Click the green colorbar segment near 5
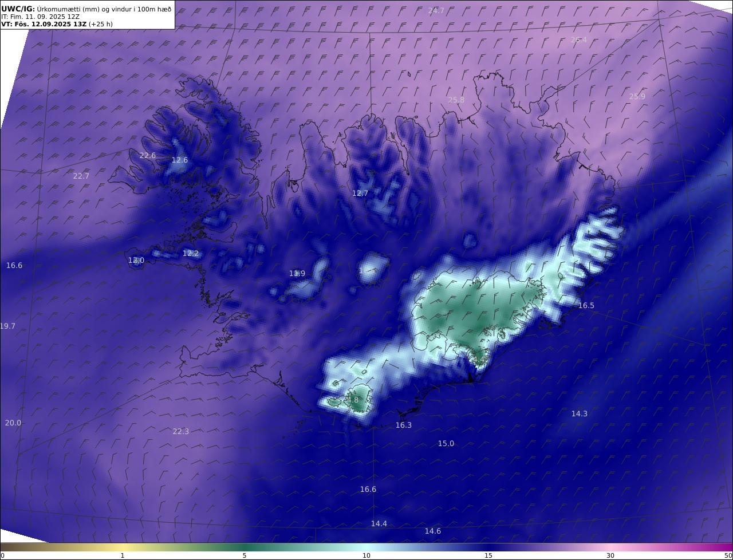733x560 pixels. coord(245,547)
